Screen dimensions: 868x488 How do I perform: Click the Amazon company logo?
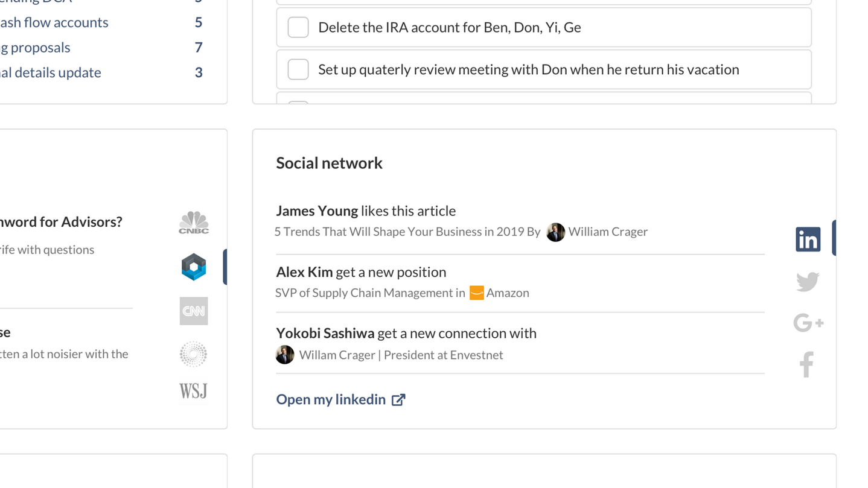coord(476,293)
